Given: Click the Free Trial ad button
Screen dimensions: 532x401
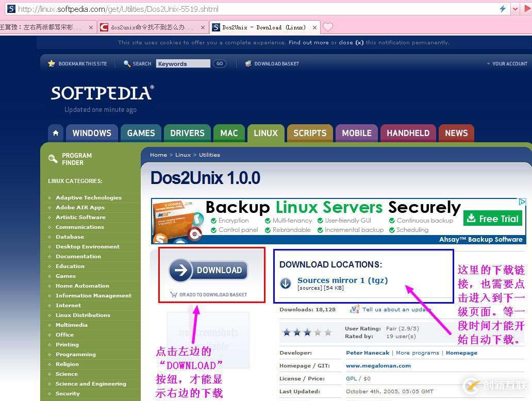Looking at the screenshot, I should (493, 219).
